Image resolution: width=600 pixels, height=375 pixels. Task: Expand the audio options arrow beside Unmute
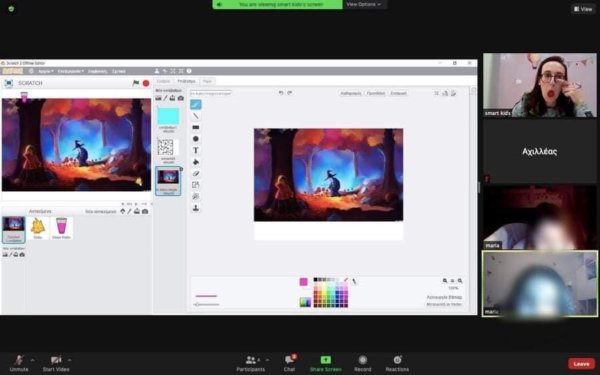point(33,360)
